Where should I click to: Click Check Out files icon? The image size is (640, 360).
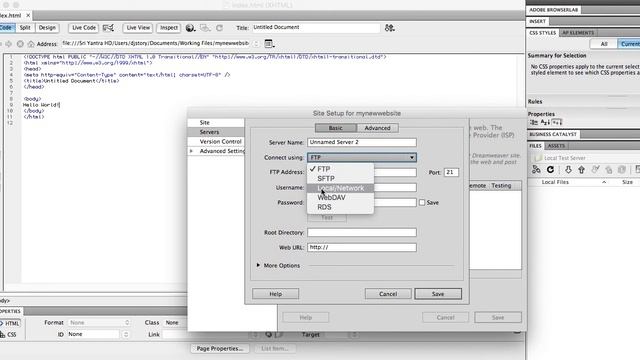pyautogui.click(x=595, y=169)
